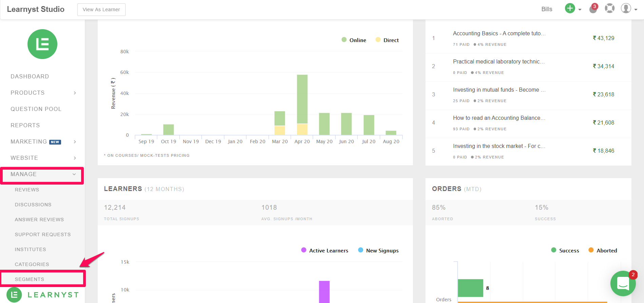Open Investing in the stock market course
Screen dimensions: 644x303
pyautogui.click(x=528, y=151)
